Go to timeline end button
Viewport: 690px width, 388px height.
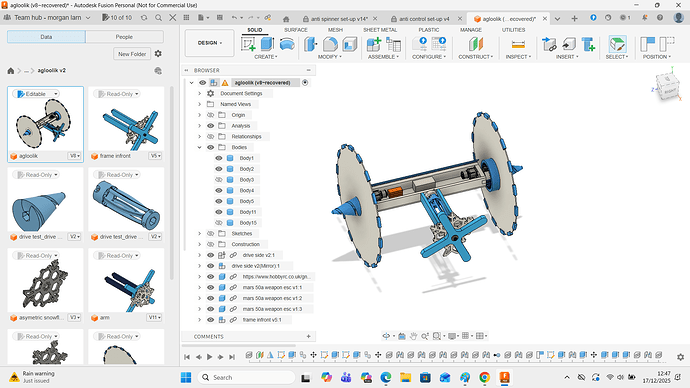232,357
